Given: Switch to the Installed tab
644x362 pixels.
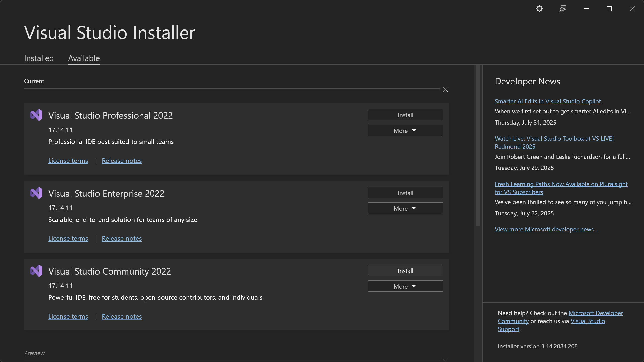Looking at the screenshot, I should pyautogui.click(x=39, y=58).
